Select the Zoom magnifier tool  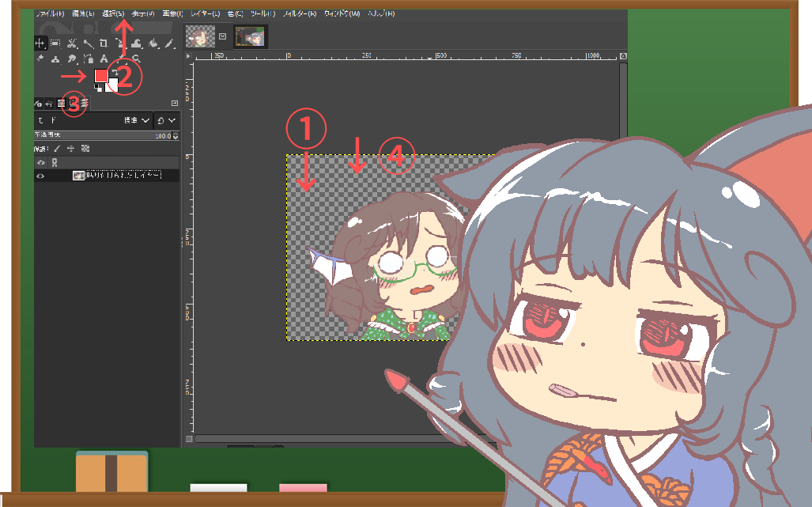pyautogui.click(x=136, y=59)
